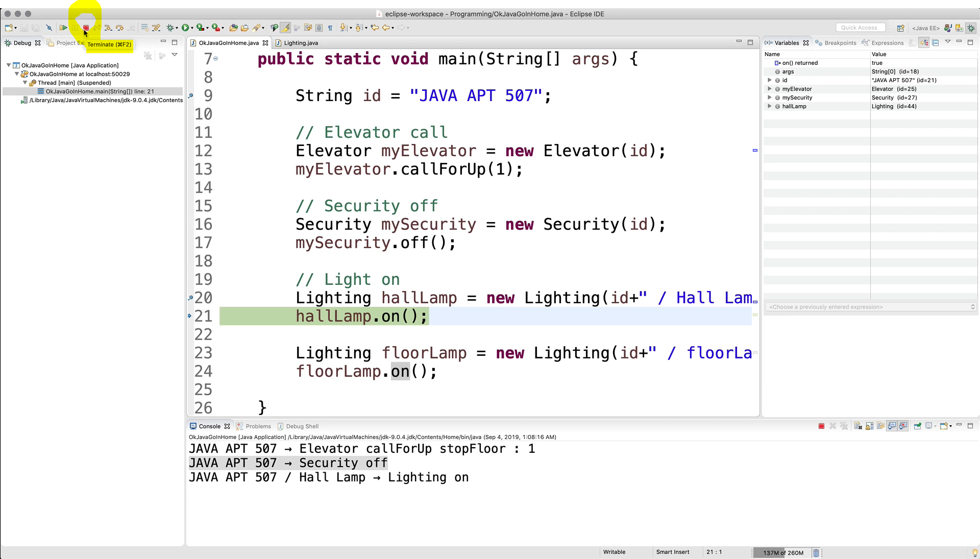Open the Breakpoints tab
The width and height of the screenshot is (980, 559).
pos(840,43)
